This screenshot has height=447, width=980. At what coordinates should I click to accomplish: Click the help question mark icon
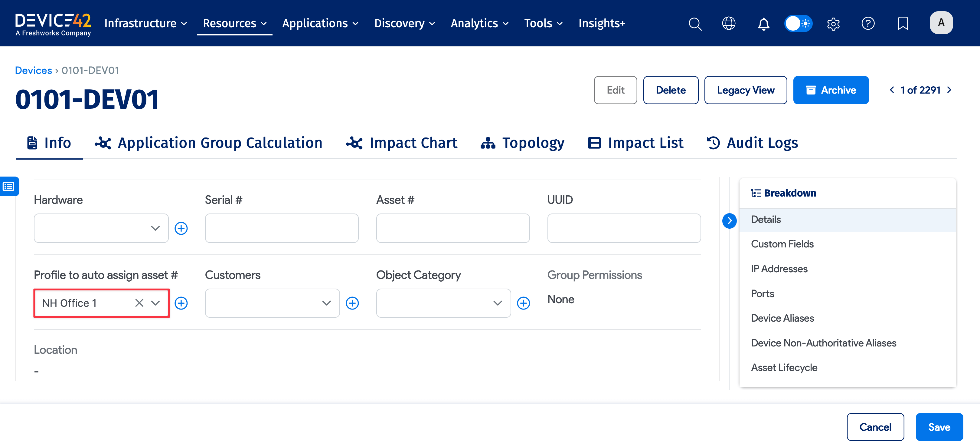tap(868, 23)
